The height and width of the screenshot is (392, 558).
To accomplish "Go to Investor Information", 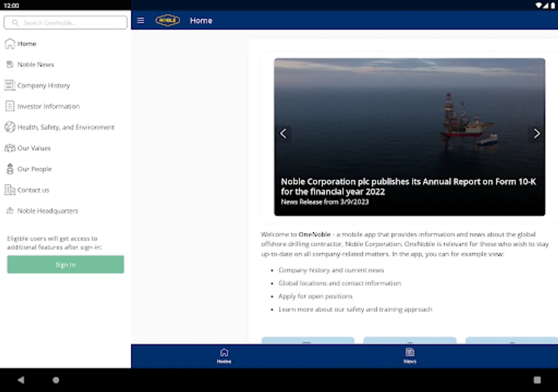I will (65, 106).
